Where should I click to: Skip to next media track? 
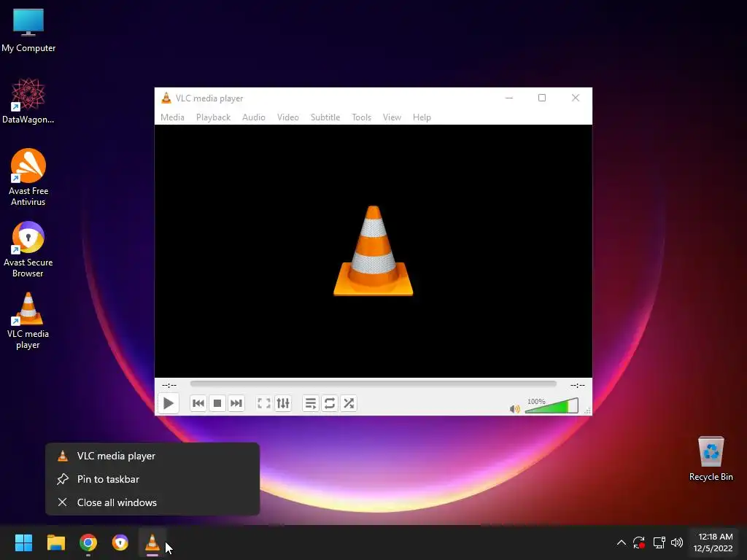coord(236,403)
